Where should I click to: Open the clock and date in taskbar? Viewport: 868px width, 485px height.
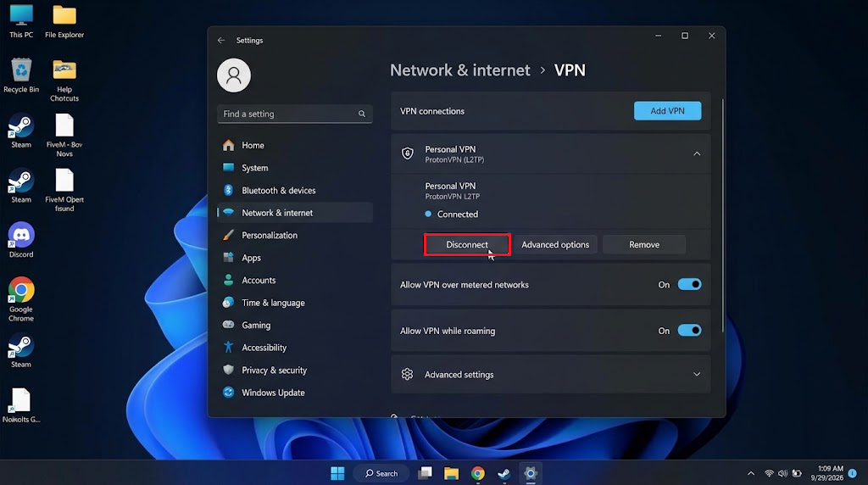click(x=827, y=473)
